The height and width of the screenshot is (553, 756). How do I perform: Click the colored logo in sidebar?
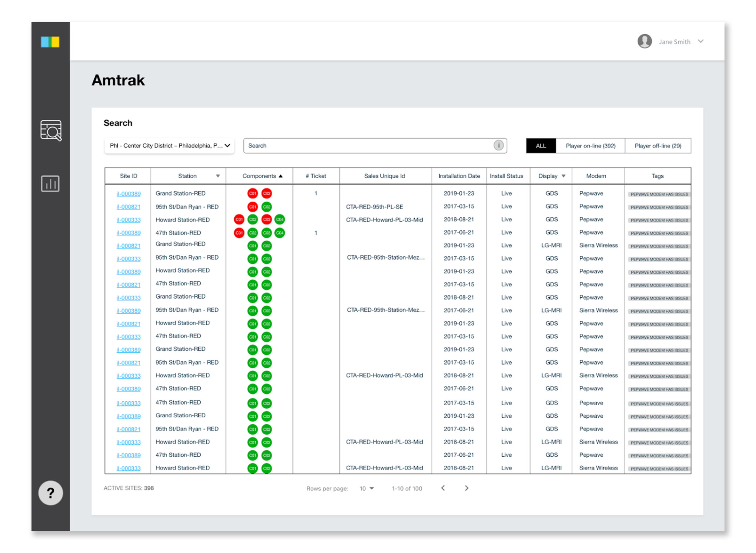click(x=50, y=42)
